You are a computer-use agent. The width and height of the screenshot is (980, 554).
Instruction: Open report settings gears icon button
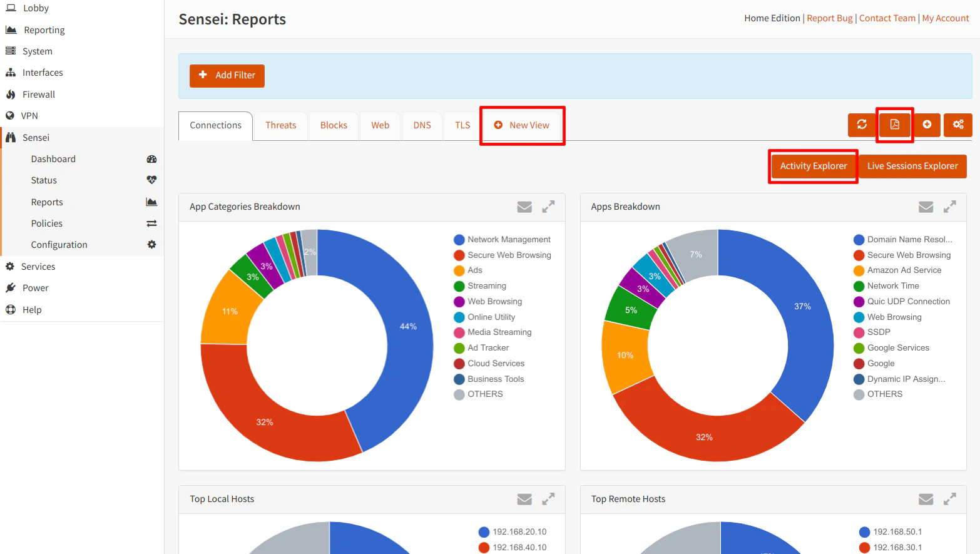(x=958, y=125)
